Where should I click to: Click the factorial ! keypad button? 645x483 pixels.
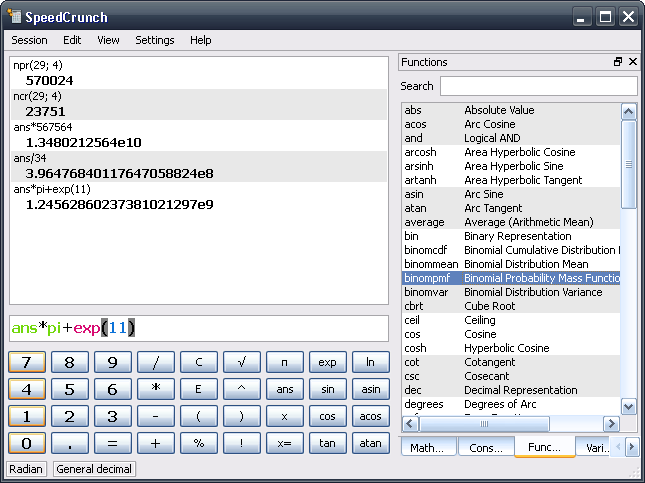click(241, 443)
